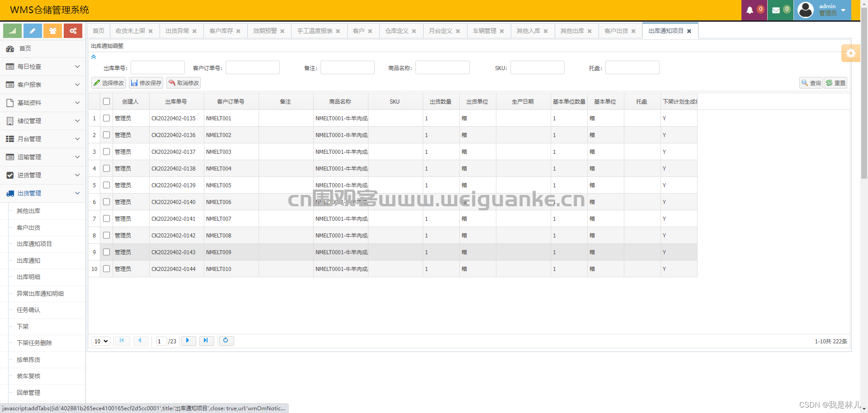Check the row for CK20220402-0139
The width and height of the screenshot is (868, 413).
pos(107,185)
